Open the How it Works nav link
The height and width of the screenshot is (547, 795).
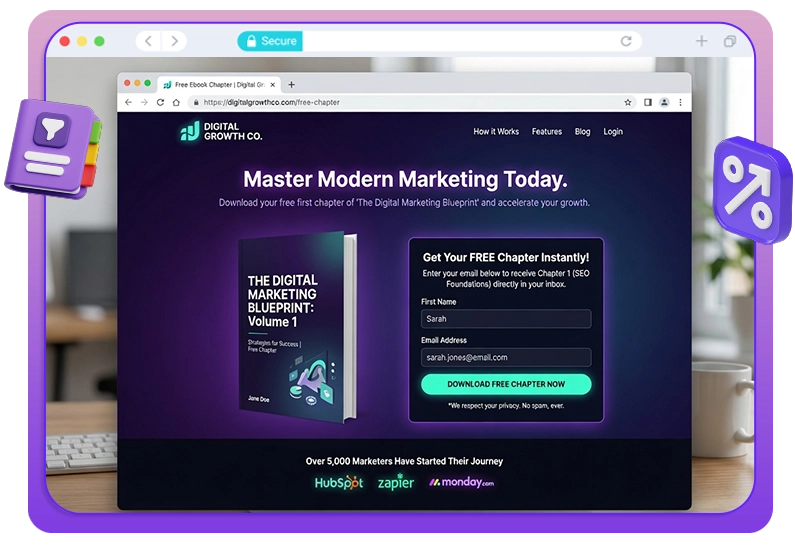pos(496,132)
